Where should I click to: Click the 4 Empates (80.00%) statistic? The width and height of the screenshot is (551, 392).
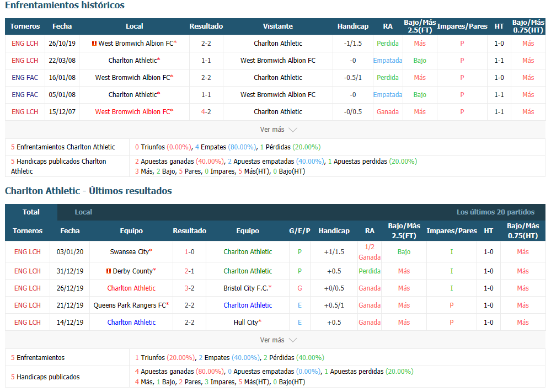point(226,147)
